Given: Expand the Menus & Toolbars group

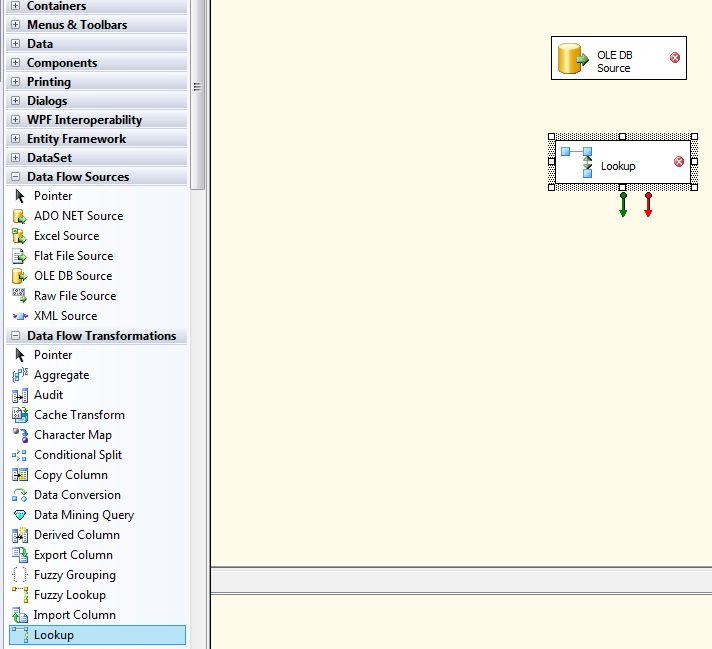Looking at the screenshot, I should tap(15, 25).
